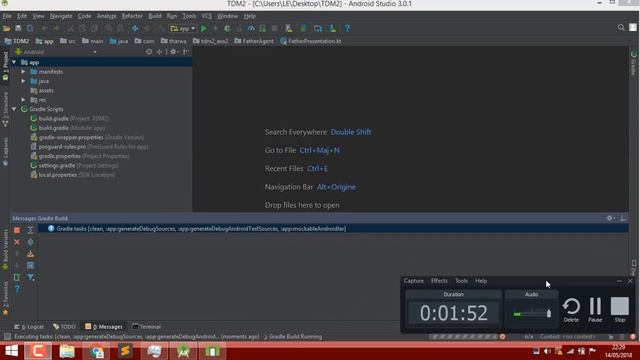This screenshot has height=360, width=640.
Task: Click scroll-from-source target icon in Project panel
Action: (149, 52)
